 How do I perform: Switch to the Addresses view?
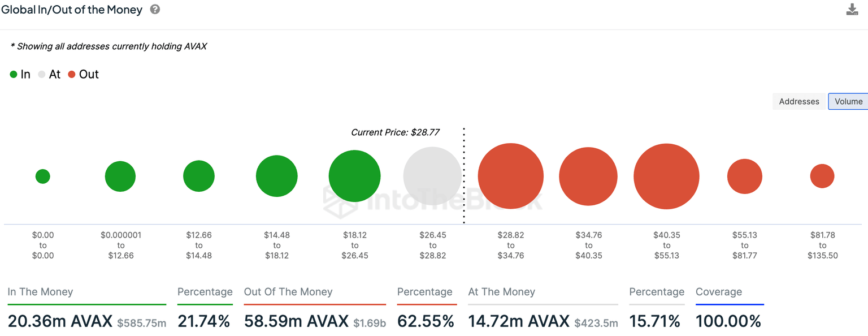(798, 101)
